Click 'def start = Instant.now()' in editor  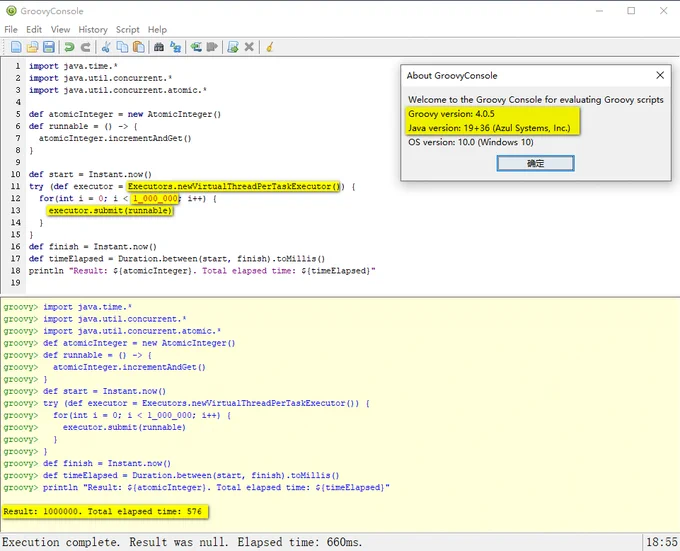(90, 174)
